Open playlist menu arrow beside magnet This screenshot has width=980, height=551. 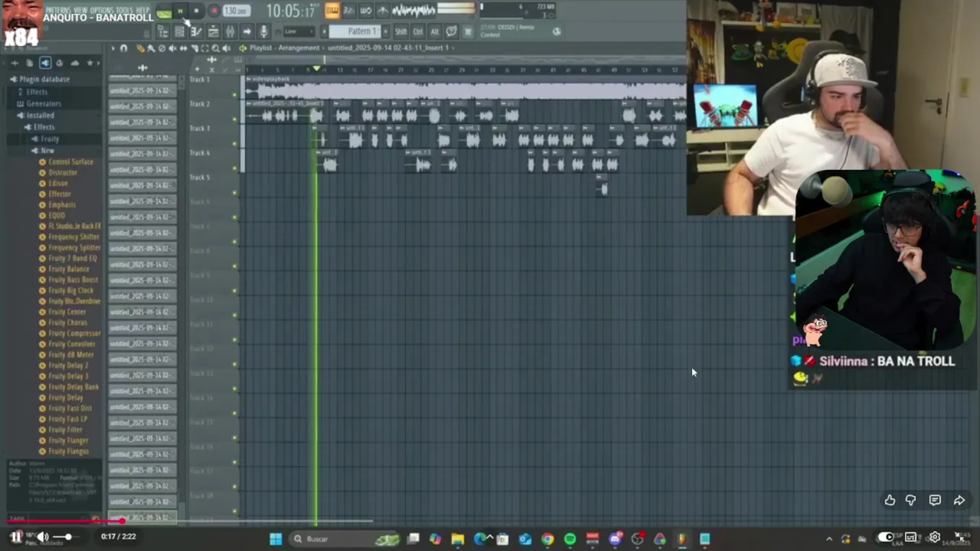pos(113,48)
